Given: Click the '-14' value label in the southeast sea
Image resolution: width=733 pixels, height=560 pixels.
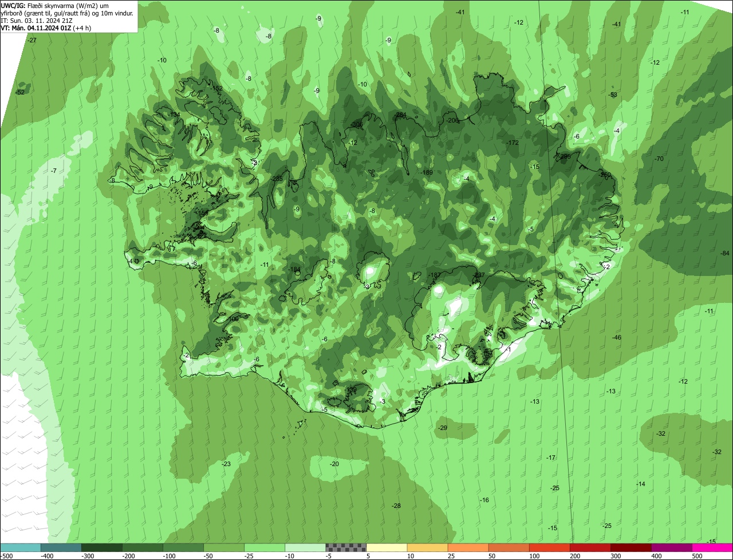Looking at the screenshot, I should click(x=641, y=484).
